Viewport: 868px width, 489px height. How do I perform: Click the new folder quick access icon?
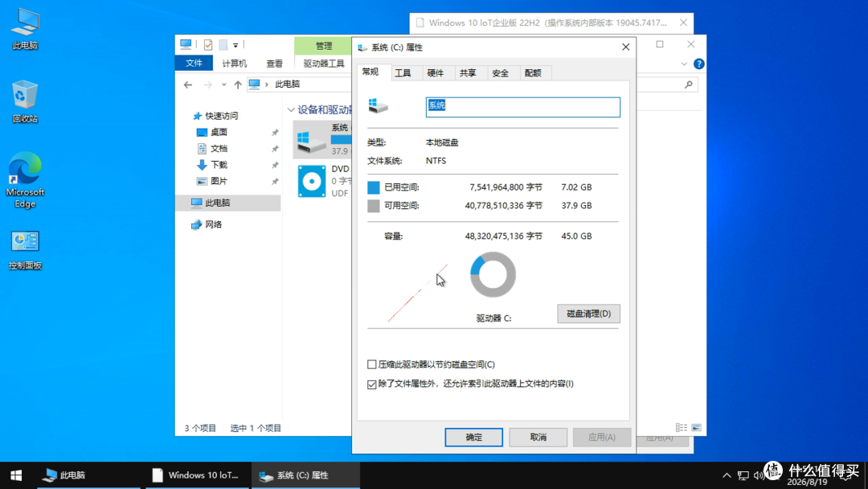pyautogui.click(x=223, y=45)
